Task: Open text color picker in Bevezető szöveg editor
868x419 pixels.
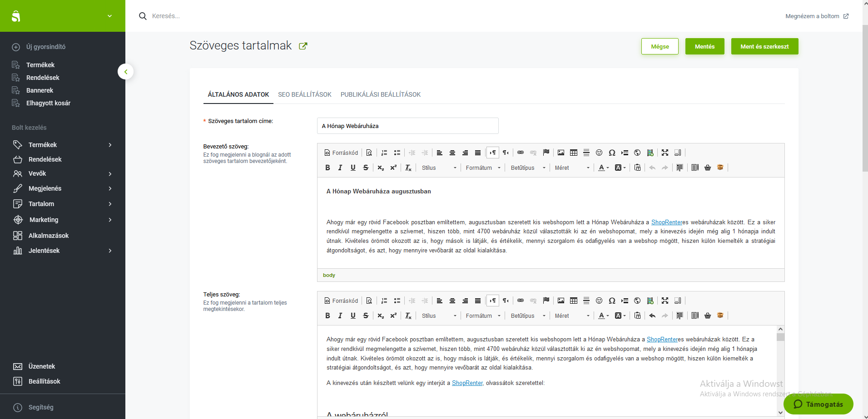Action: coord(603,168)
